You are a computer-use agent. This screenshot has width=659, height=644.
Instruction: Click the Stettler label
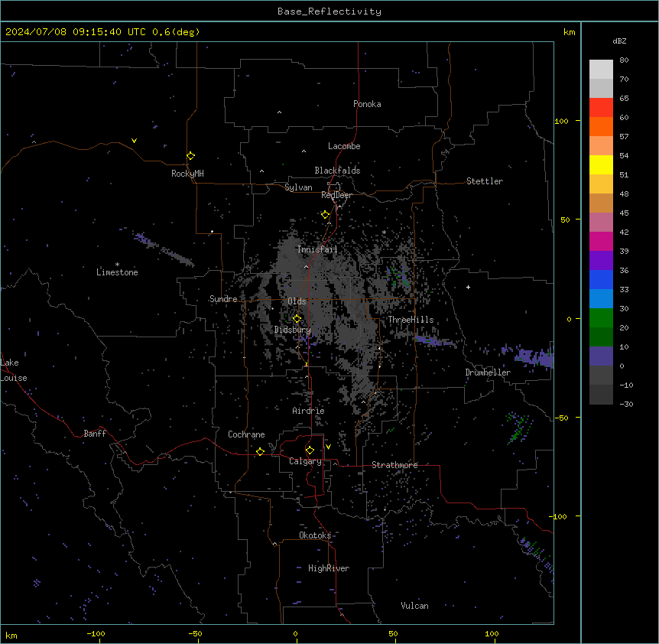[x=485, y=181]
